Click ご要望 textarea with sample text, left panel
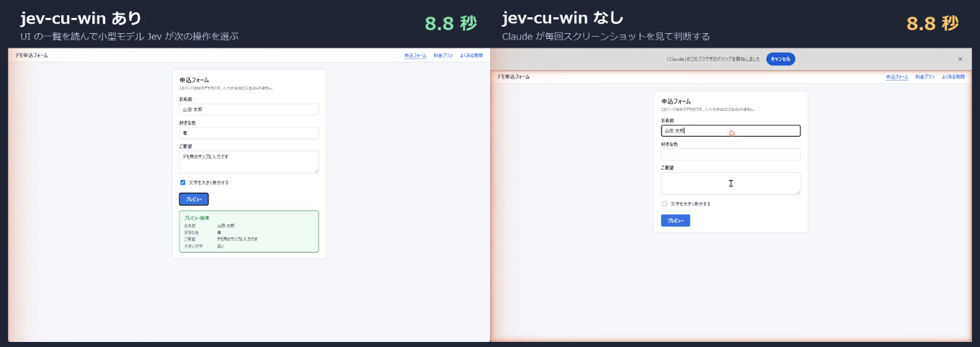The height and width of the screenshot is (347, 980). [x=249, y=162]
